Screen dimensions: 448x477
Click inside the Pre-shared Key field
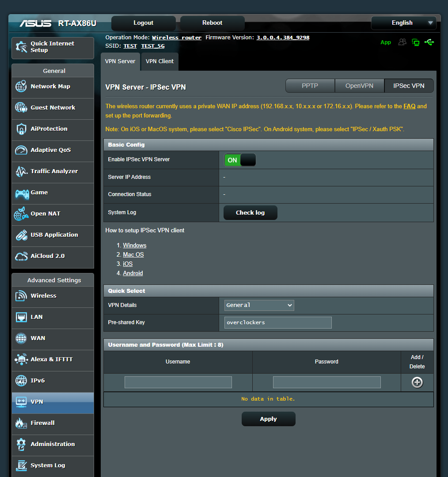click(x=277, y=322)
